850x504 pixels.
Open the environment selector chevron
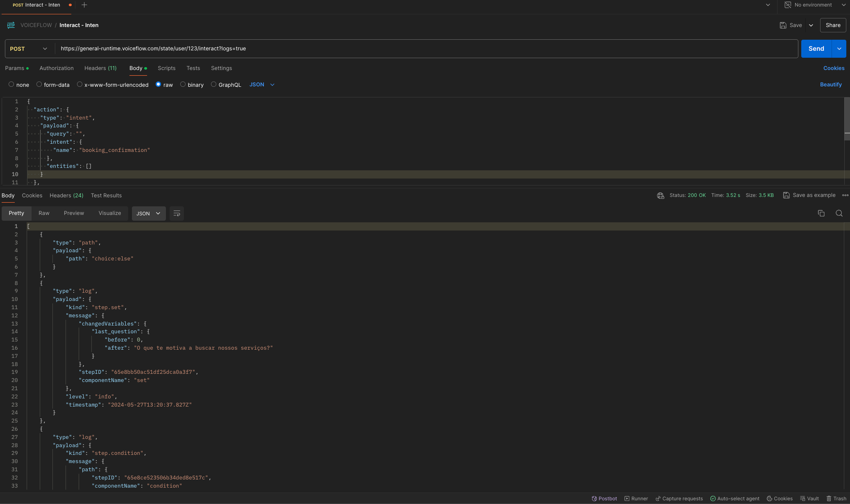(843, 5)
